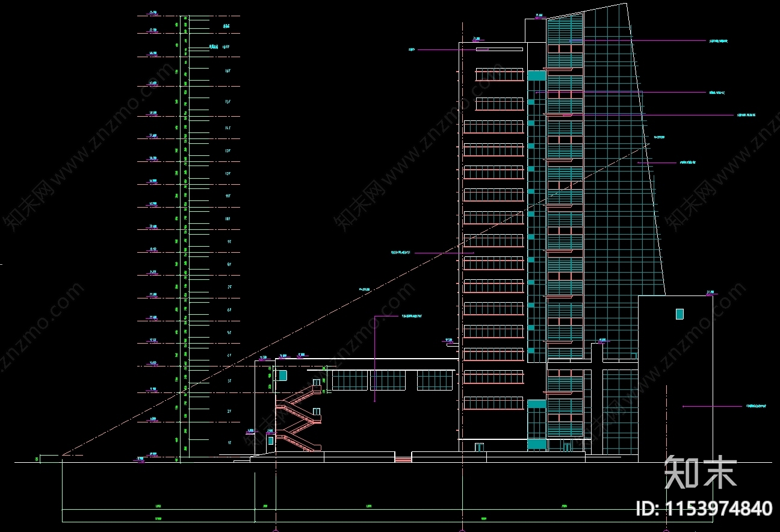Select the "14F" floor label
780x532 pixels.
click(227, 128)
